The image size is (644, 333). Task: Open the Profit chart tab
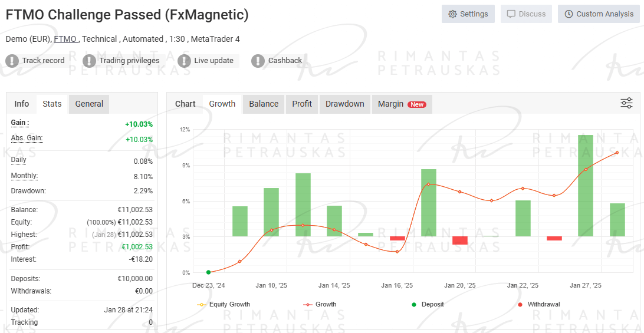tap(302, 104)
